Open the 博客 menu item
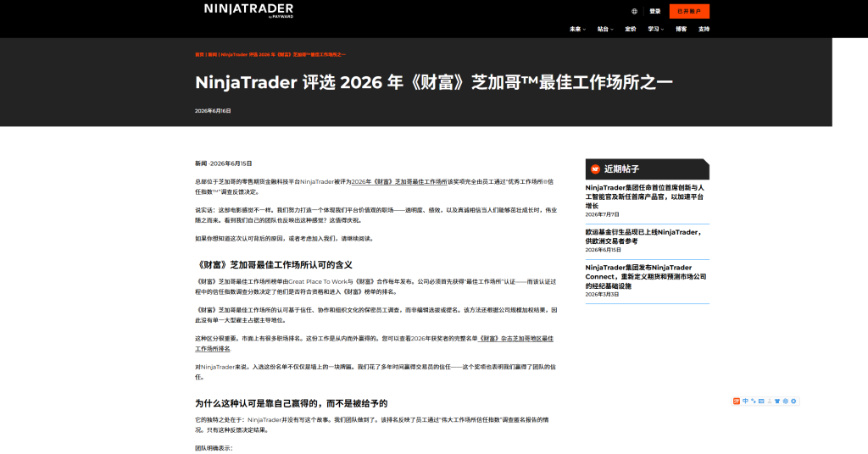Image resolution: width=868 pixels, height=454 pixels. [681, 30]
